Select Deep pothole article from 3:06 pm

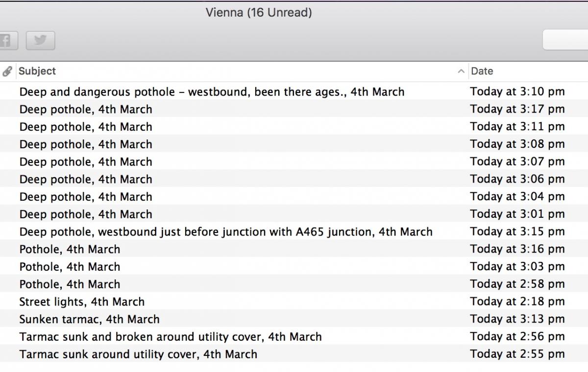[x=86, y=180]
